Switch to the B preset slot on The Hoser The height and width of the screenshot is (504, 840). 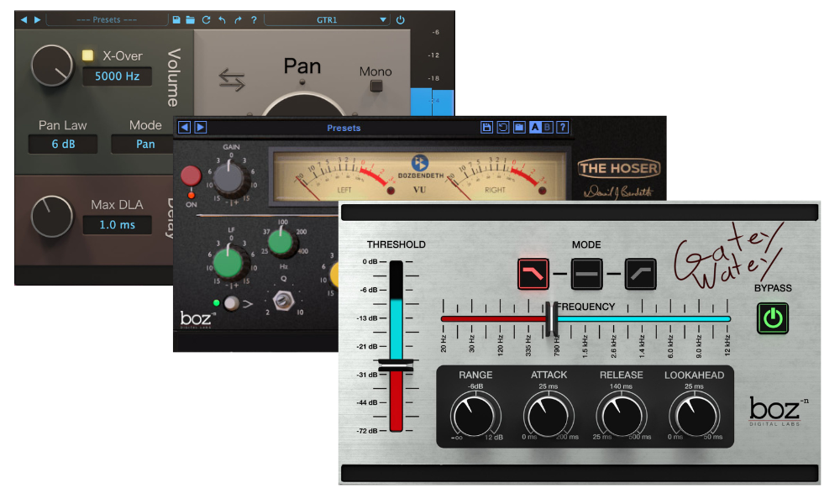pos(546,127)
